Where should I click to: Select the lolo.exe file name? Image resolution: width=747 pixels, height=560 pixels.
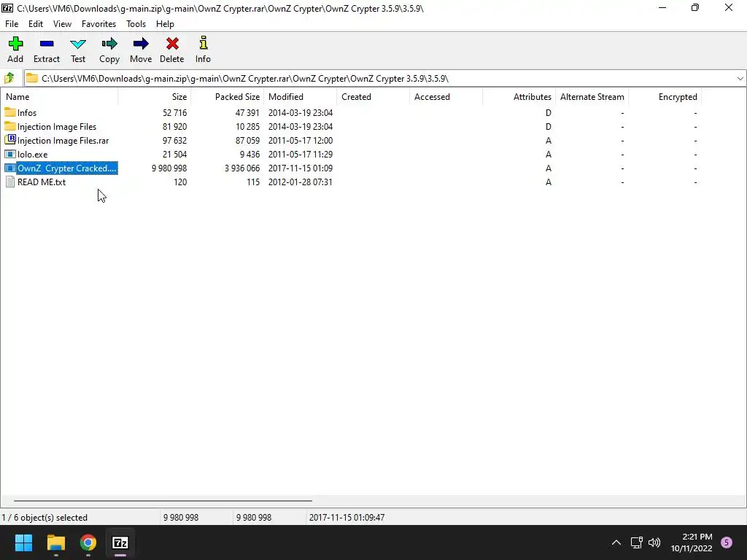[x=32, y=155]
